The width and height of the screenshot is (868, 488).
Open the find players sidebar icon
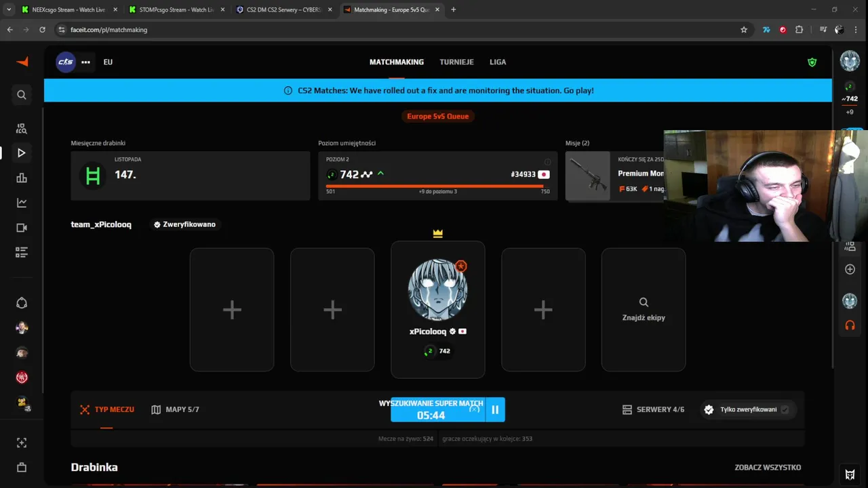tap(22, 129)
